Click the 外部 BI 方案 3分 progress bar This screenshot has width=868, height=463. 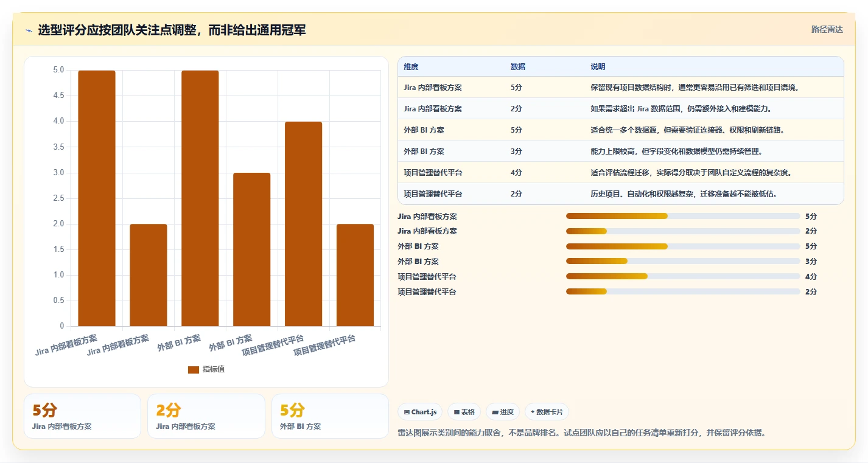[683, 261]
